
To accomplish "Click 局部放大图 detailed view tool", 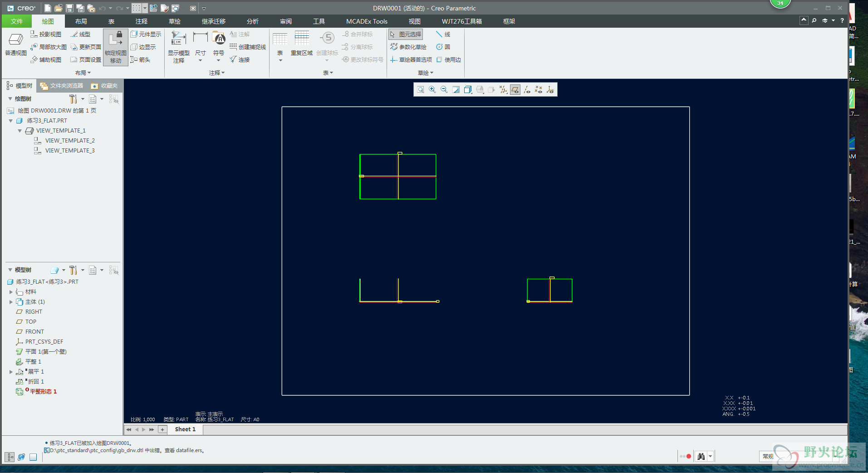I will click(49, 47).
